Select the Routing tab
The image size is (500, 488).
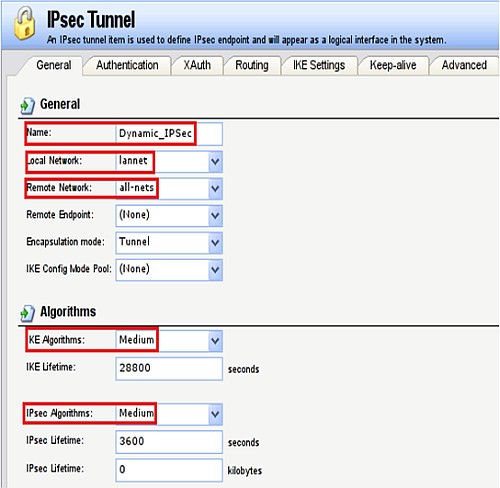pos(252,65)
